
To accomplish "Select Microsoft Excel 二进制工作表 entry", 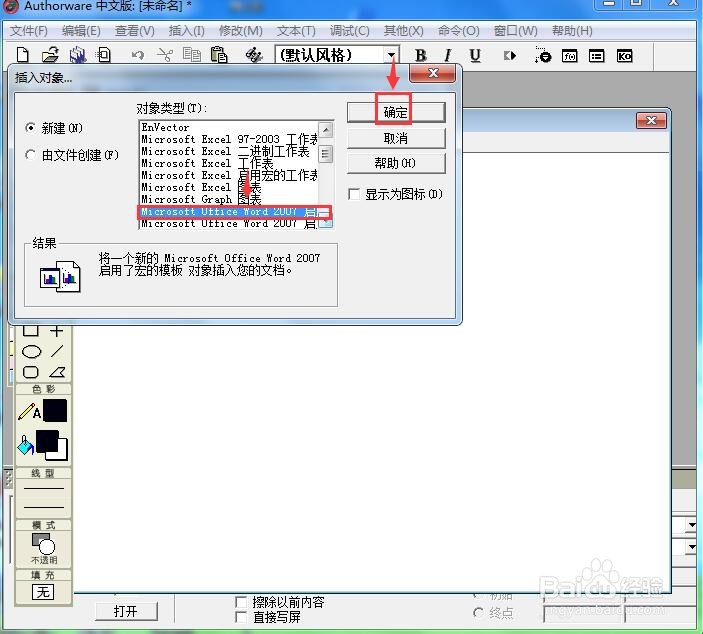I will pos(229,152).
